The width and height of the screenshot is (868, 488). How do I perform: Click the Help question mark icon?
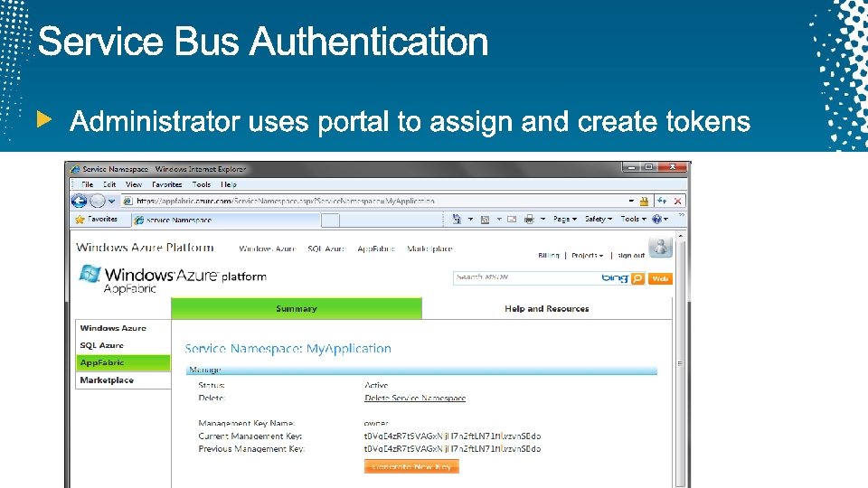tap(657, 219)
